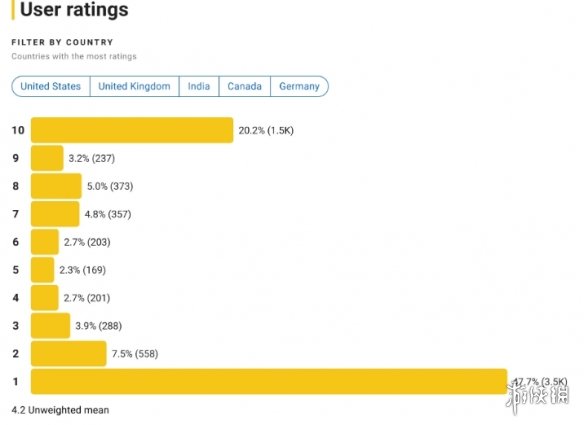Apply the Germany country filter
This screenshot has height=425, width=584.
pos(299,86)
